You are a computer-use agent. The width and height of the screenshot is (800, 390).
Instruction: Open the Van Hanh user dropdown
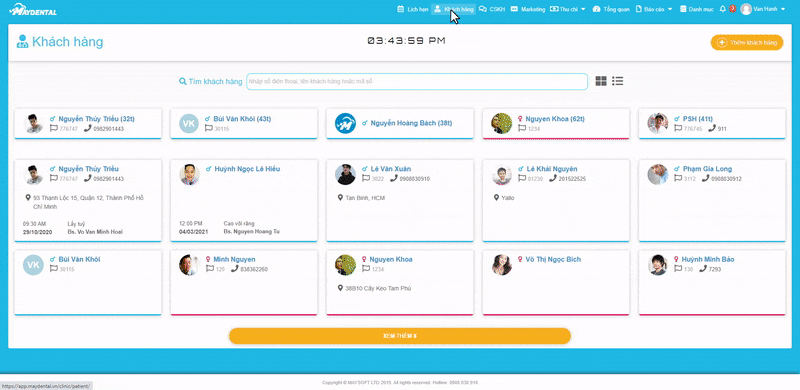coord(763,9)
